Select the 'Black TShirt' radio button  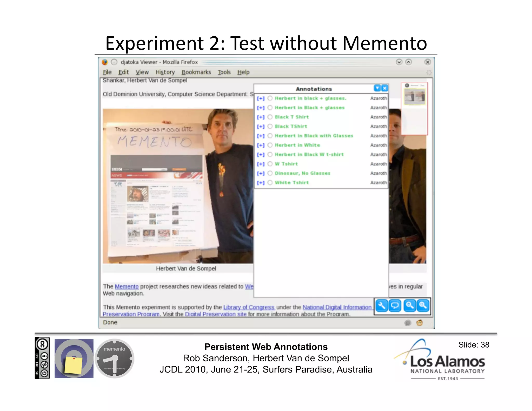(270, 126)
